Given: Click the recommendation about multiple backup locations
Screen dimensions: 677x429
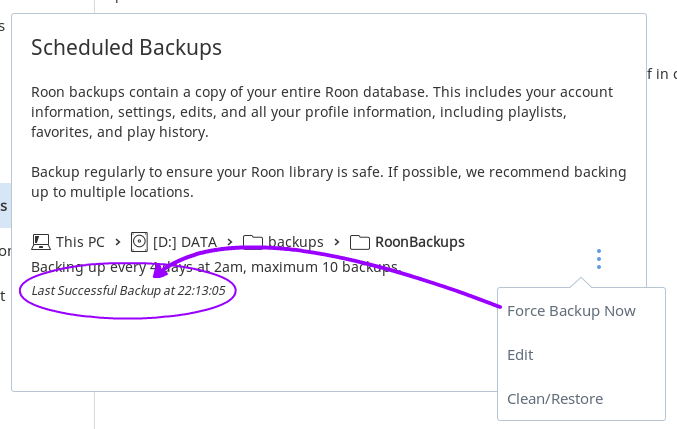Looking at the screenshot, I should click(x=329, y=181).
